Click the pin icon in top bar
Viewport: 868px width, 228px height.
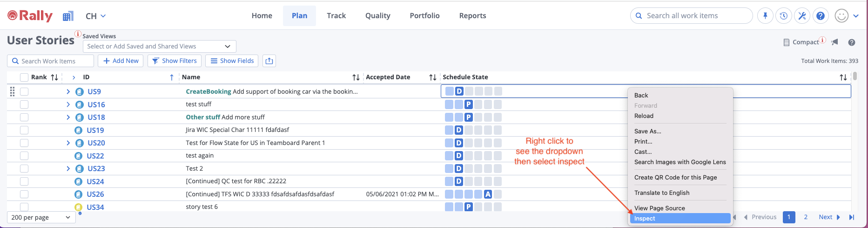(765, 16)
